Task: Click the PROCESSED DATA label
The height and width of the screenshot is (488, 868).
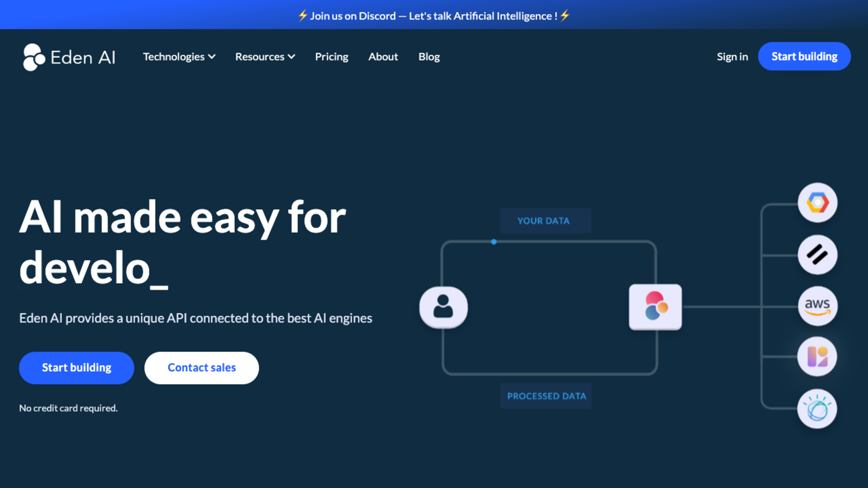Action: 546,396
